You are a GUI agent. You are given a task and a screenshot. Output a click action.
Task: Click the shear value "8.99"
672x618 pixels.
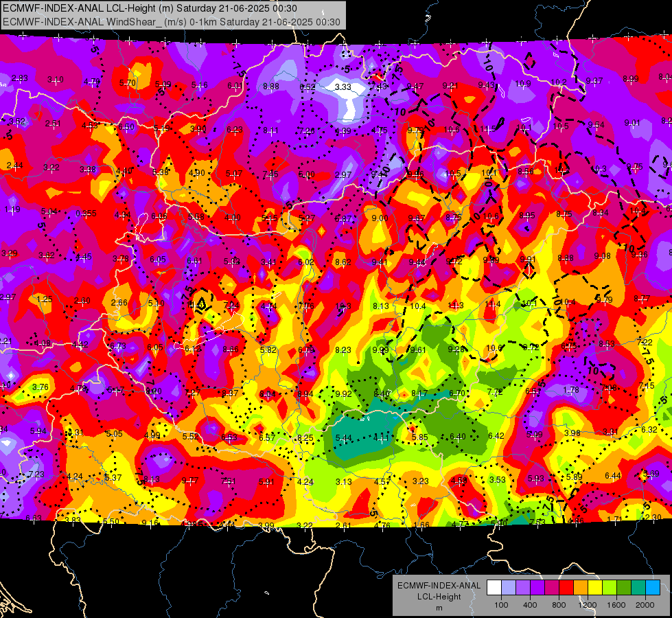(630, 78)
